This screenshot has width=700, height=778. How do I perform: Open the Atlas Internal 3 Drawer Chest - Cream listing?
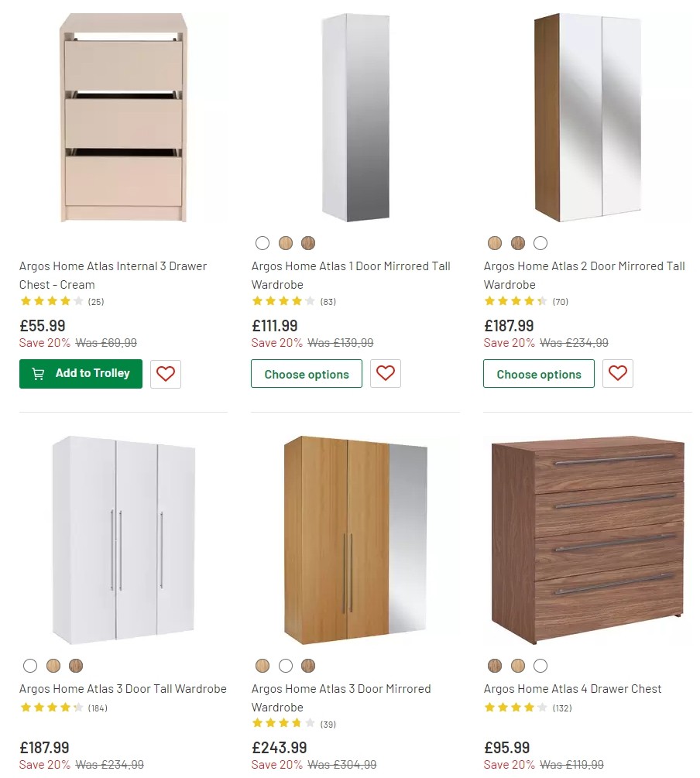tap(113, 275)
